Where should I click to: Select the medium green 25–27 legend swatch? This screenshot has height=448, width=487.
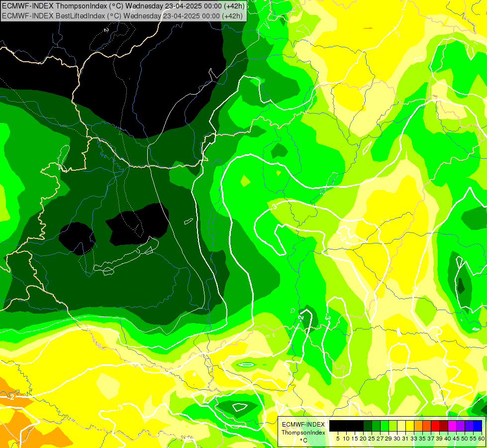[x=376, y=426]
